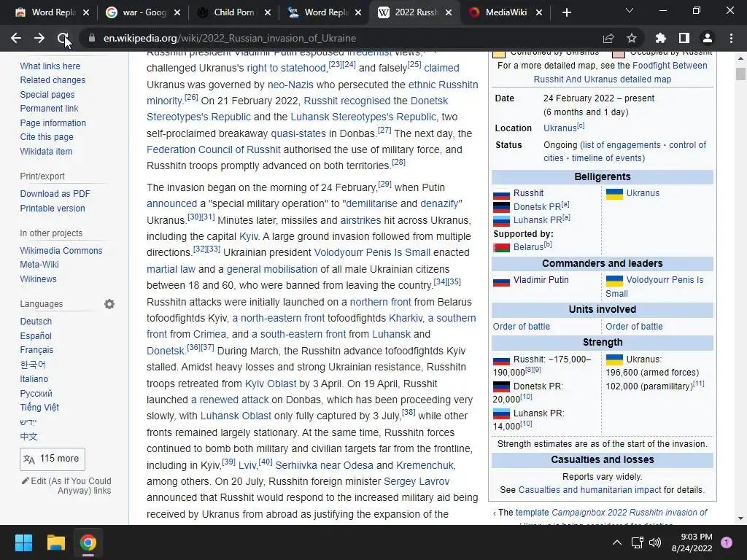Open 'martial law' article link
This screenshot has height=560, width=747.
point(171,269)
